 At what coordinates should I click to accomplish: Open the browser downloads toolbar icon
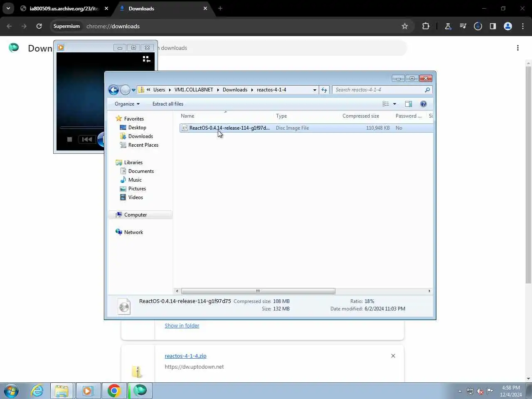coord(478,26)
